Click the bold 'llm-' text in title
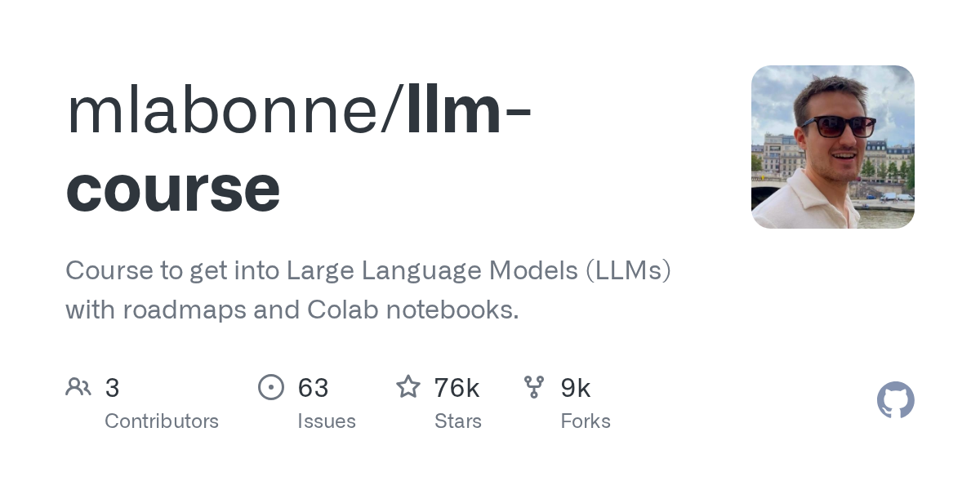The height and width of the screenshot is (490, 980). tap(469, 111)
